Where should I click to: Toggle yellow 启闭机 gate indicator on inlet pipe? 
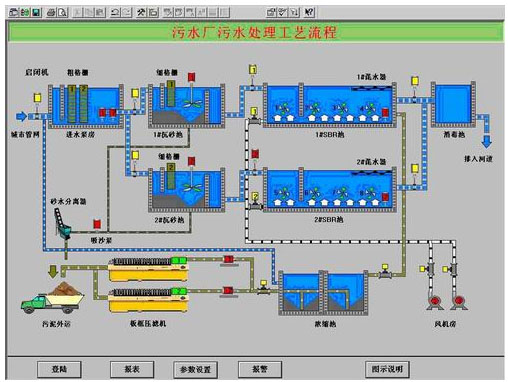pyautogui.click(x=37, y=98)
